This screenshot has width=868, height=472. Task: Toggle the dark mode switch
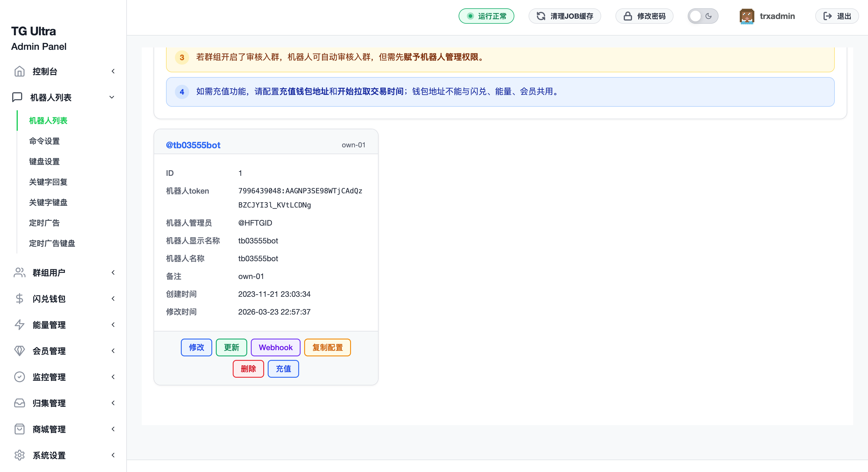pyautogui.click(x=703, y=16)
